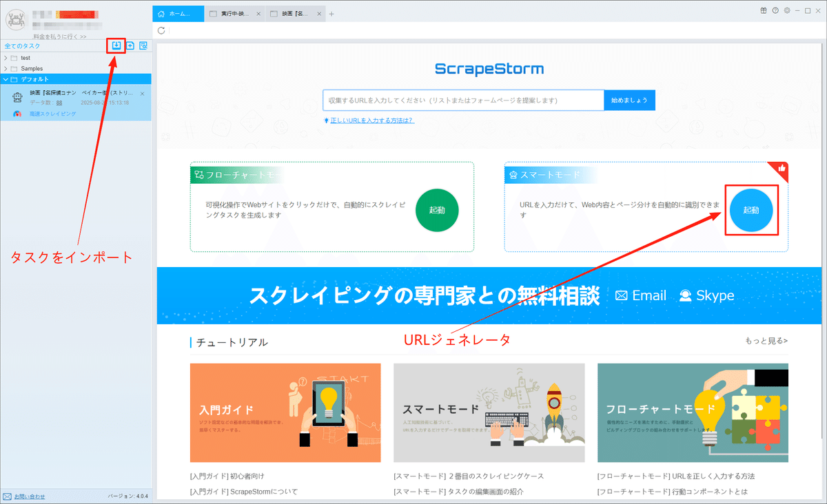Screen dimensions: 827x504
Task: Click the flowchart mode header icon
Action: coord(199,175)
